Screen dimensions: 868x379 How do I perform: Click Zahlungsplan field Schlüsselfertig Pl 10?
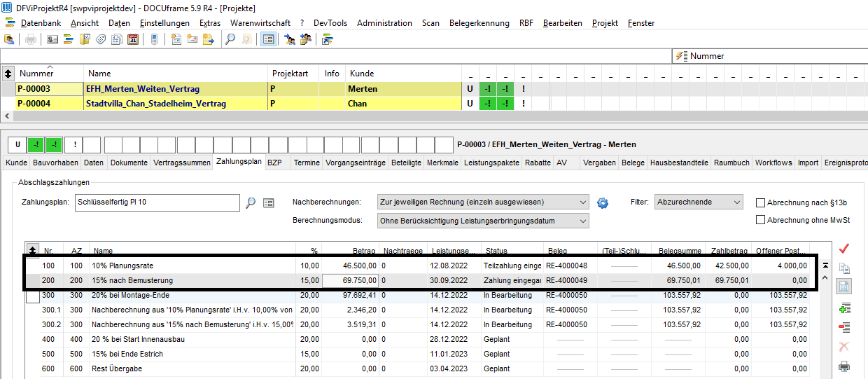(158, 202)
